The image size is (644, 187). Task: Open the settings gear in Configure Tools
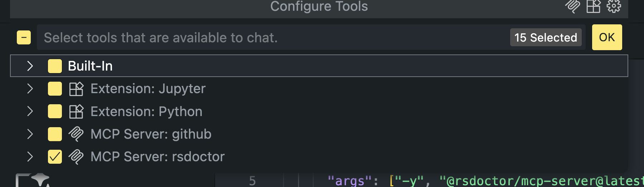[614, 6]
